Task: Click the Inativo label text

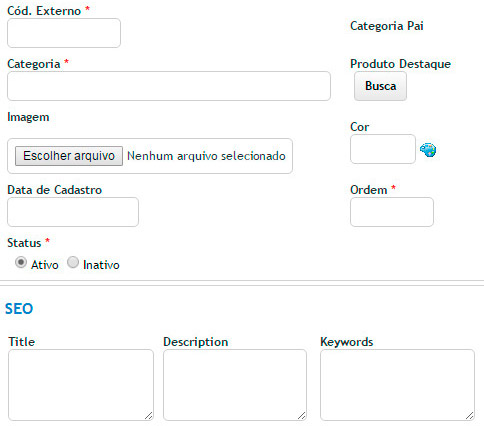Action: tap(101, 265)
